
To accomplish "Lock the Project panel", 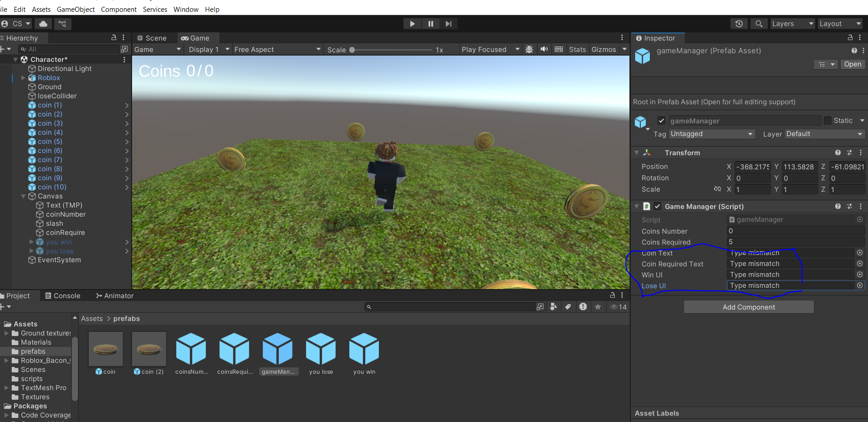I will tap(613, 295).
